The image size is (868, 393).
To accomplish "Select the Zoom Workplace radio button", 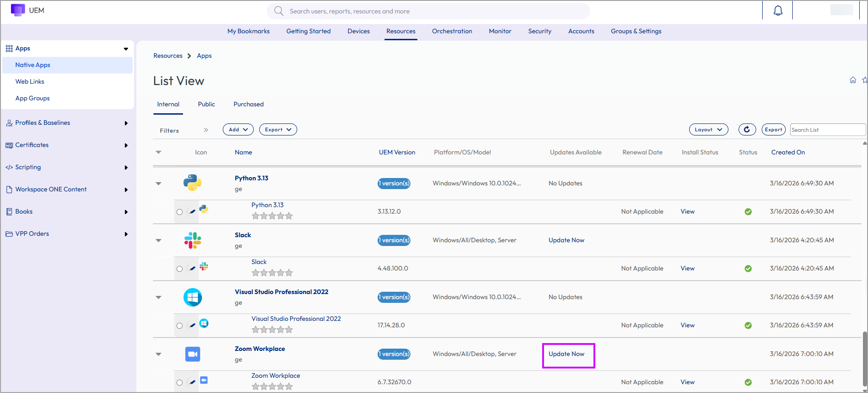I will 179,383.
